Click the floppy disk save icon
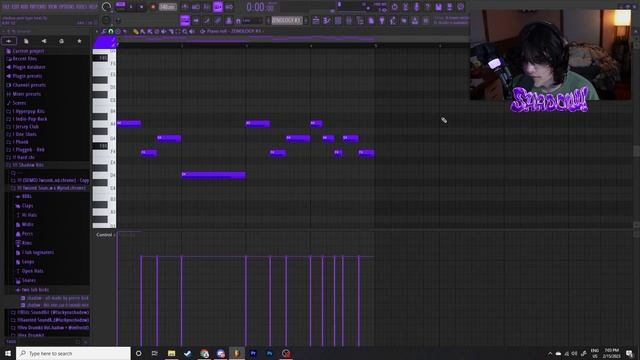The width and height of the screenshot is (640, 360). point(438,7)
